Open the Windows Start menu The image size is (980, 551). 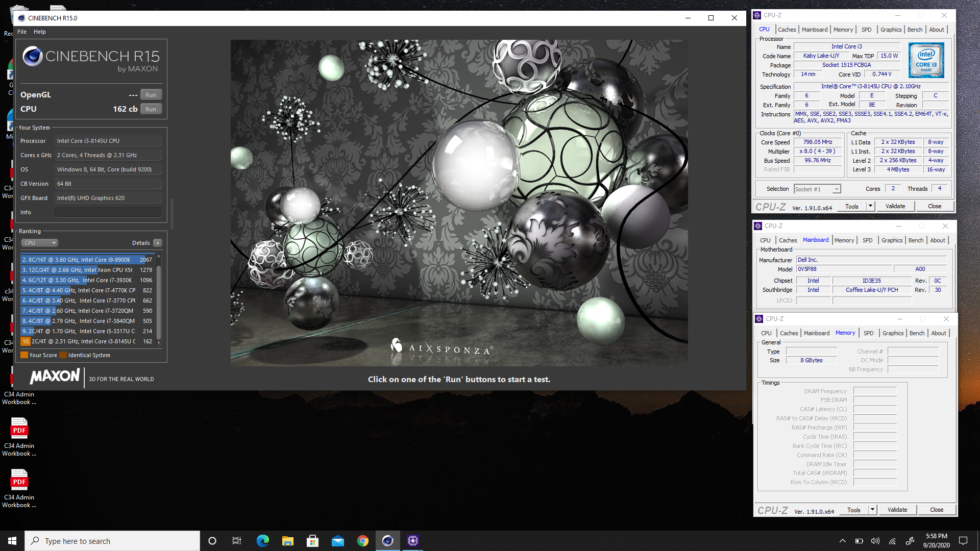click(x=12, y=541)
